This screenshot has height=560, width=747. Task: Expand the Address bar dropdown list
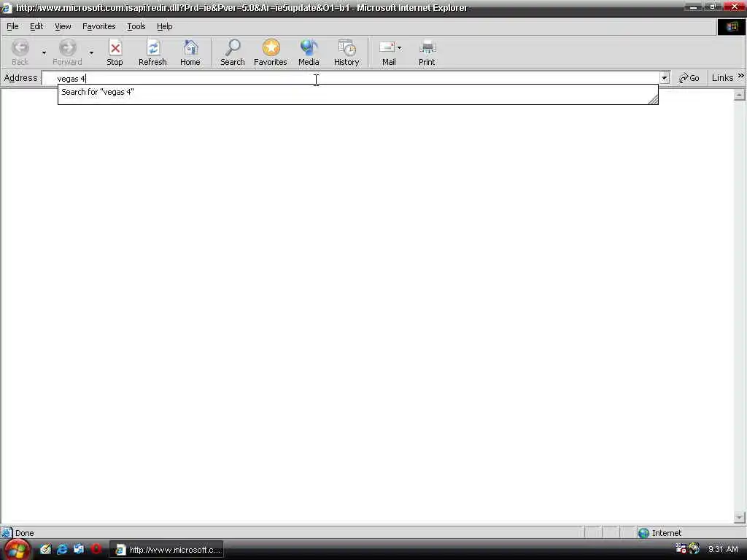pos(665,78)
